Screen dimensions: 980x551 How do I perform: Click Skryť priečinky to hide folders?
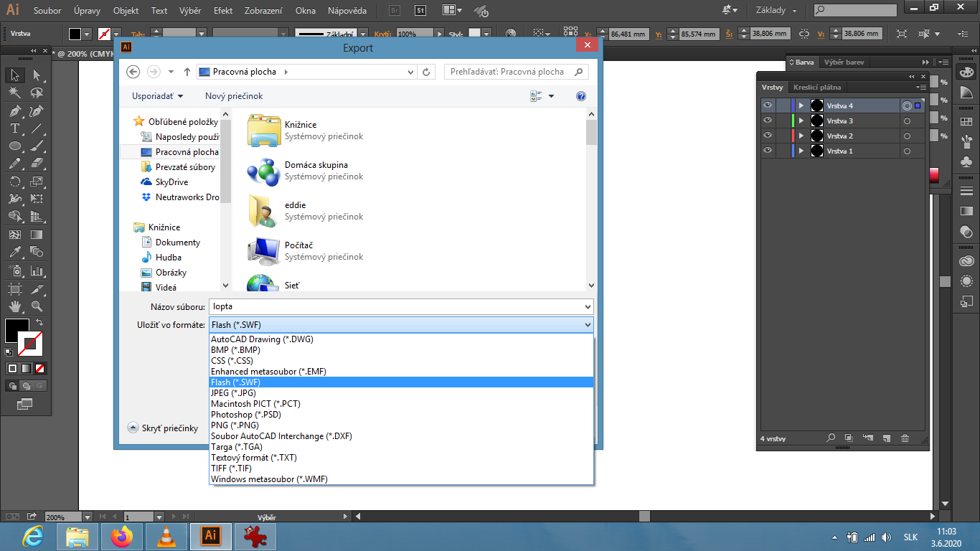162,428
